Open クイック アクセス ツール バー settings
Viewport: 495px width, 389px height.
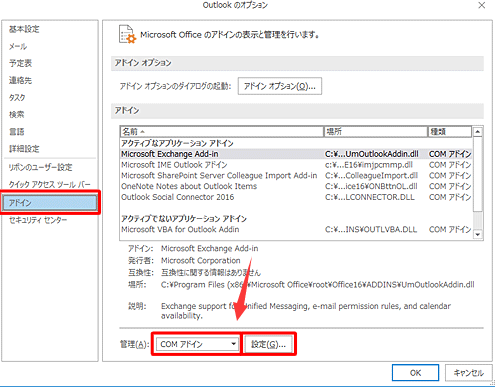[x=49, y=184]
